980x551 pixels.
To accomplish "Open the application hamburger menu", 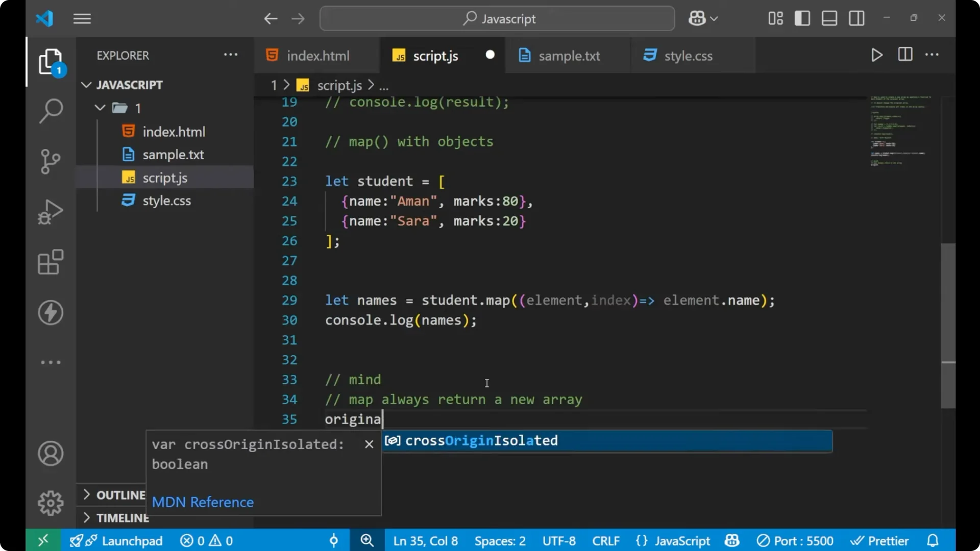I will pyautogui.click(x=82, y=18).
